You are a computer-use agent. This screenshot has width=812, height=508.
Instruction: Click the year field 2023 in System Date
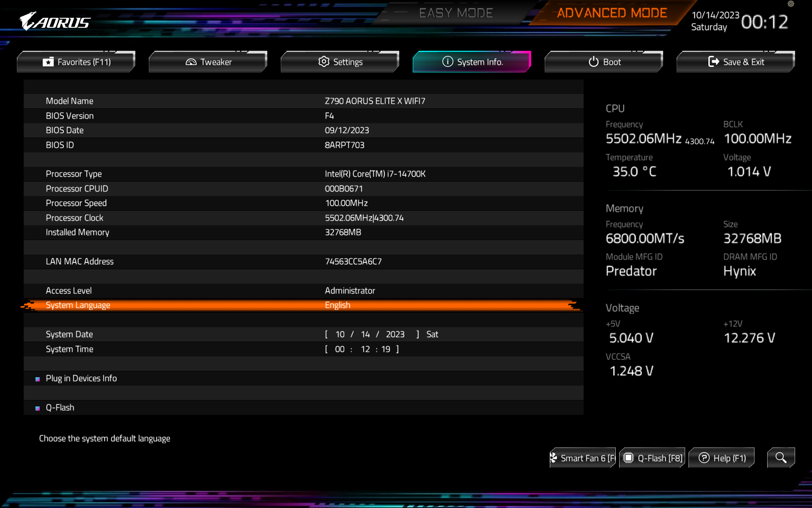pos(395,334)
